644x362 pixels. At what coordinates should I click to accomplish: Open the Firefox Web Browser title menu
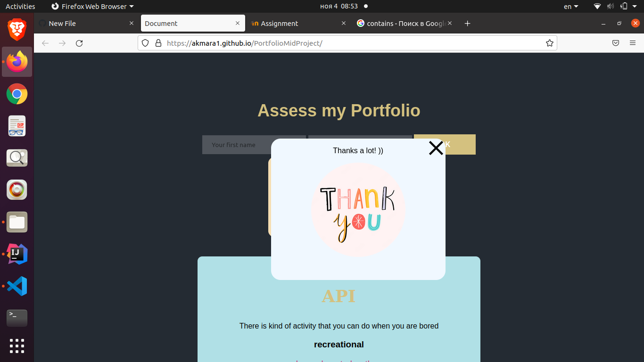coord(92,6)
